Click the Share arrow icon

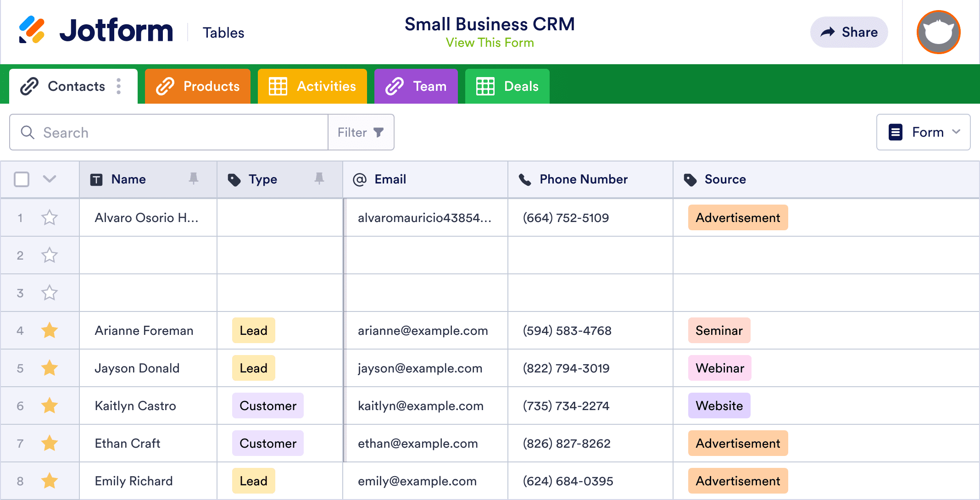[828, 32]
